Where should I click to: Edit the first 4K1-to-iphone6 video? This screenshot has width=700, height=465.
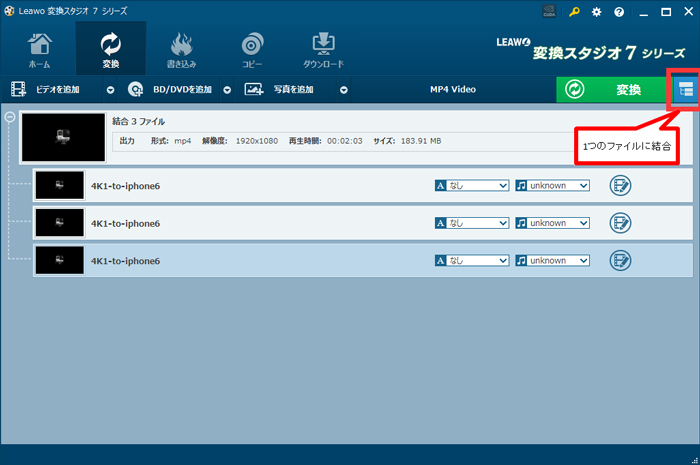(x=621, y=185)
